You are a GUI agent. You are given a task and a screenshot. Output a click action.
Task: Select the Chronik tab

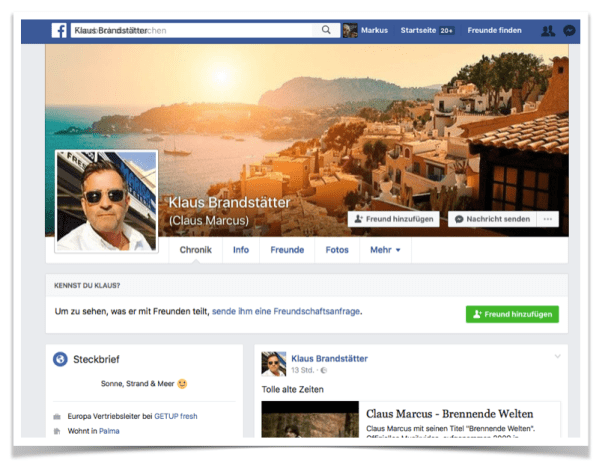click(x=196, y=250)
